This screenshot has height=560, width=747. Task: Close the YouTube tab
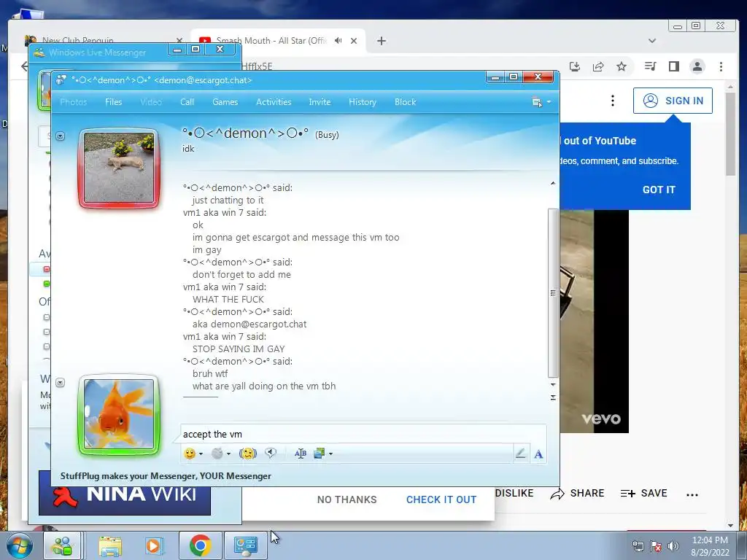pos(354,41)
